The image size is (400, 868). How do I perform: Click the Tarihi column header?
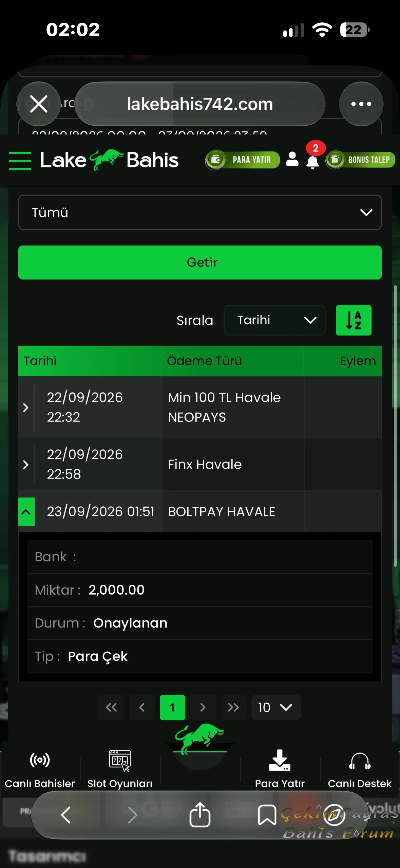(x=90, y=361)
